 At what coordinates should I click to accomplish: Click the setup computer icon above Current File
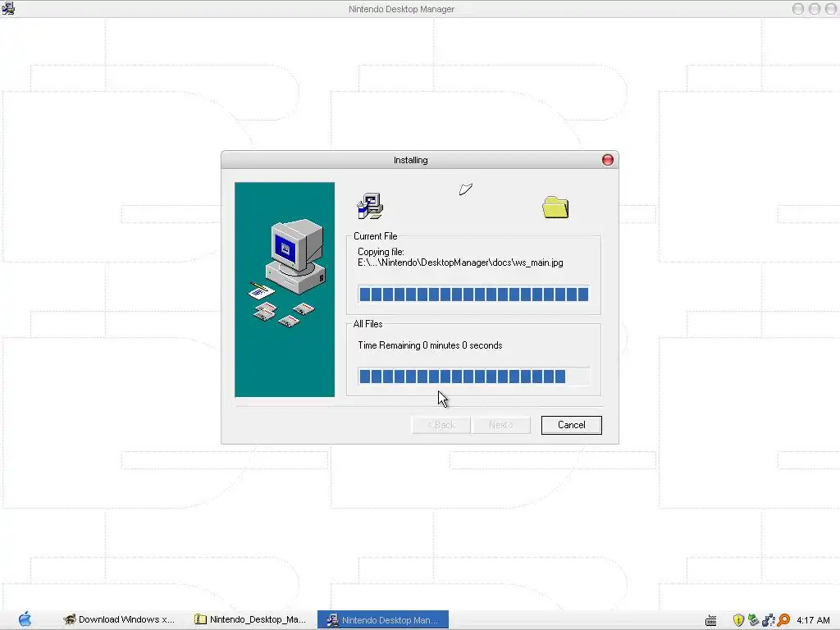point(370,206)
